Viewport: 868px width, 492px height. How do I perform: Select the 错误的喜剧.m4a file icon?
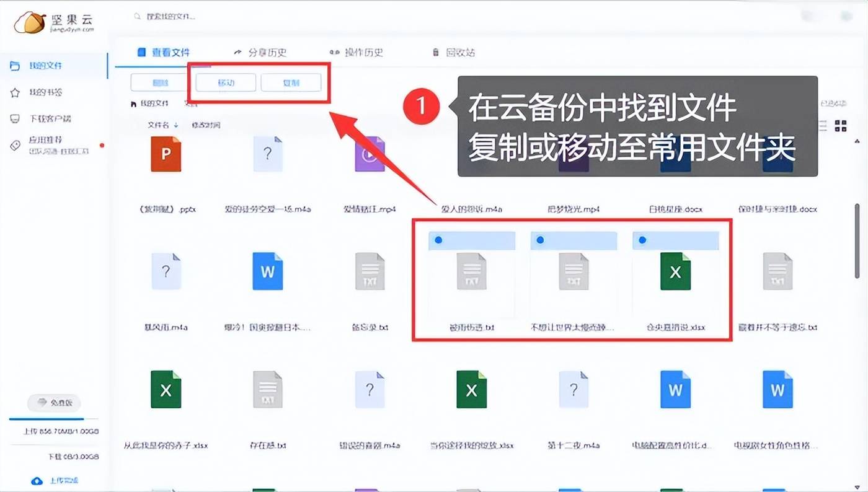click(x=370, y=389)
